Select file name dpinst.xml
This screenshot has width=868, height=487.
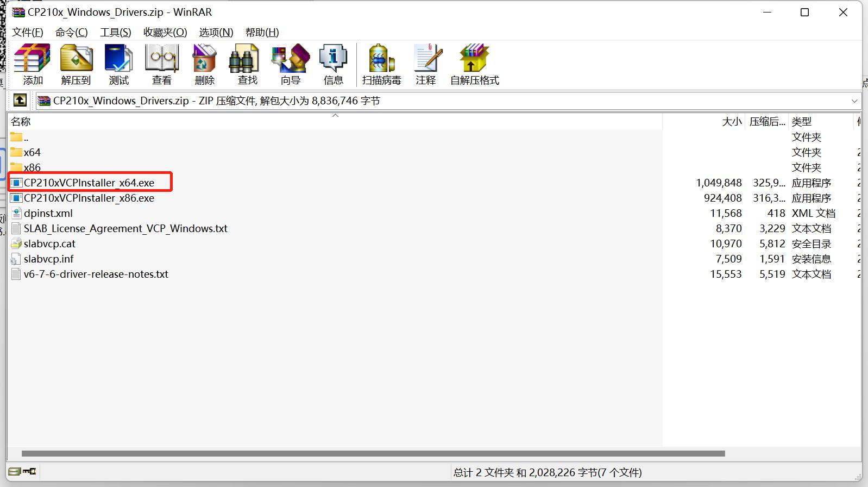(48, 213)
